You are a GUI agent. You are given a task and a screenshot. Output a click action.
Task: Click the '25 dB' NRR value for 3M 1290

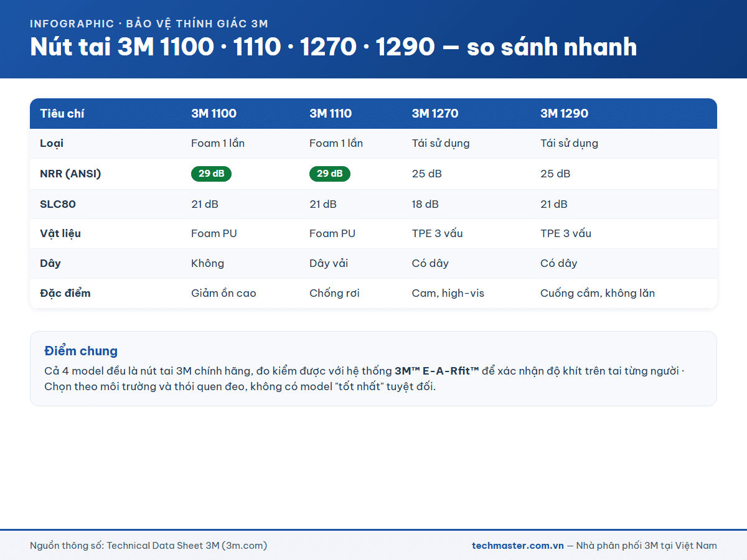tap(555, 174)
